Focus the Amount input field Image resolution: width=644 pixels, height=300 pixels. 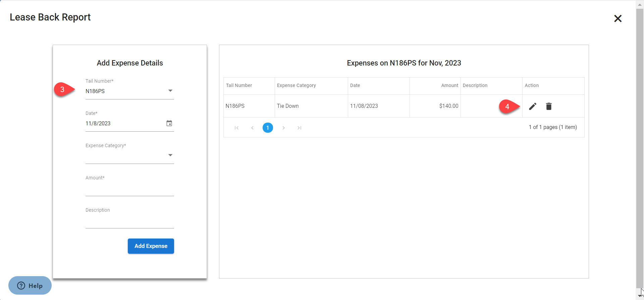(129, 189)
